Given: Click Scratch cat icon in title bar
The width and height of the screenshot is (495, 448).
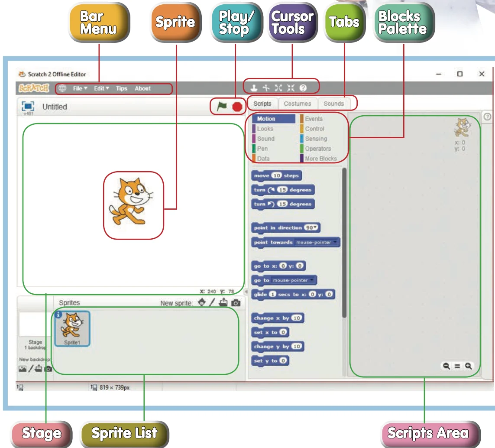Looking at the screenshot, I should coord(22,74).
